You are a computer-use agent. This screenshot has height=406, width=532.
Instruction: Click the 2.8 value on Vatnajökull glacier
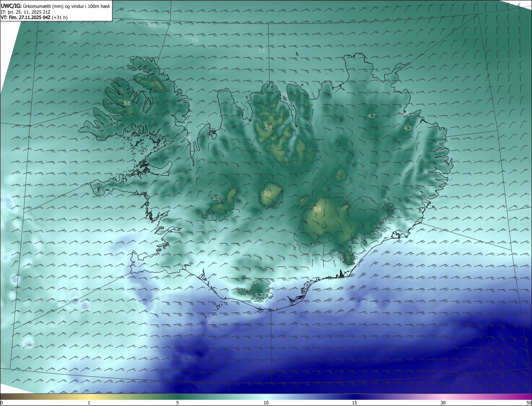(x=317, y=210)
